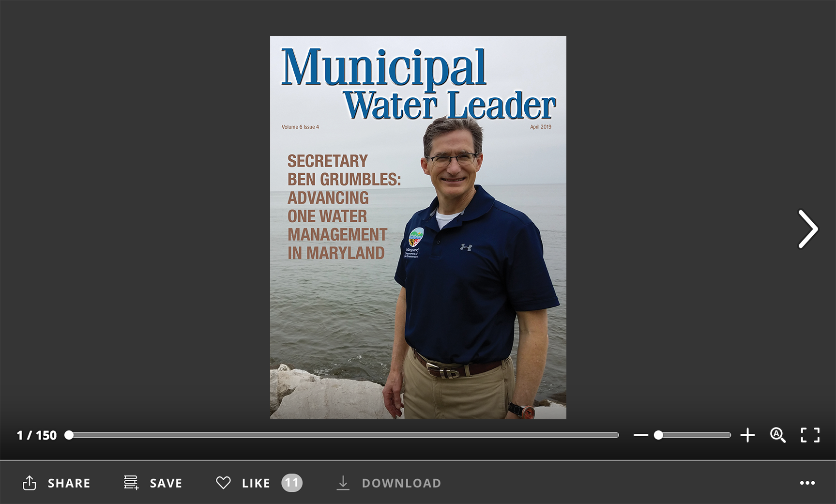
Task: Click the heart icon to like
Action: (223, 483)
